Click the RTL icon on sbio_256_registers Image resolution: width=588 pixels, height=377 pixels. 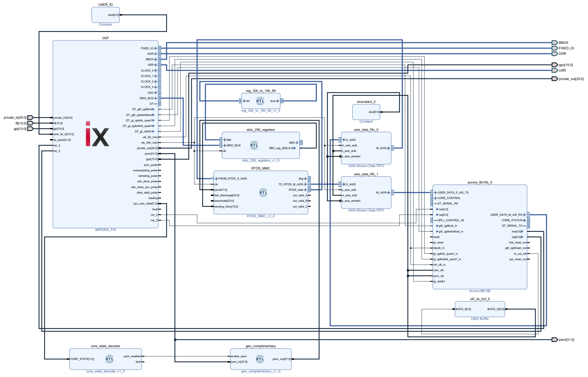(254, 145)
